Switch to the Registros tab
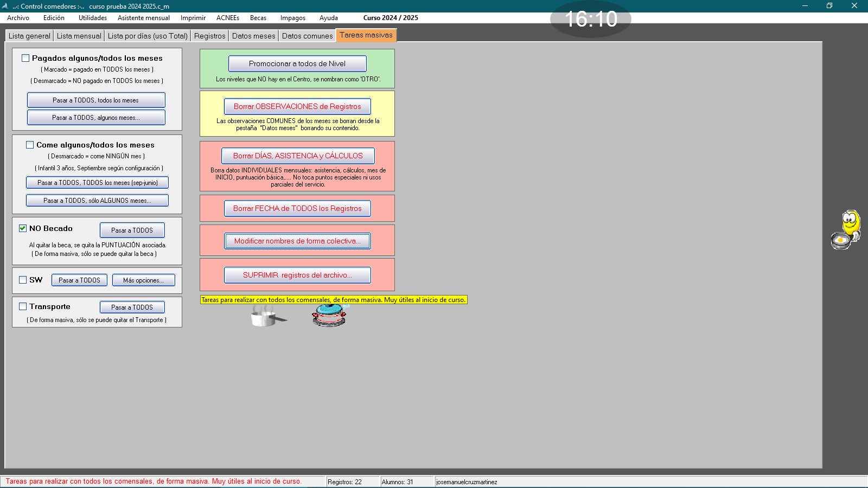 tap(210, 36)
